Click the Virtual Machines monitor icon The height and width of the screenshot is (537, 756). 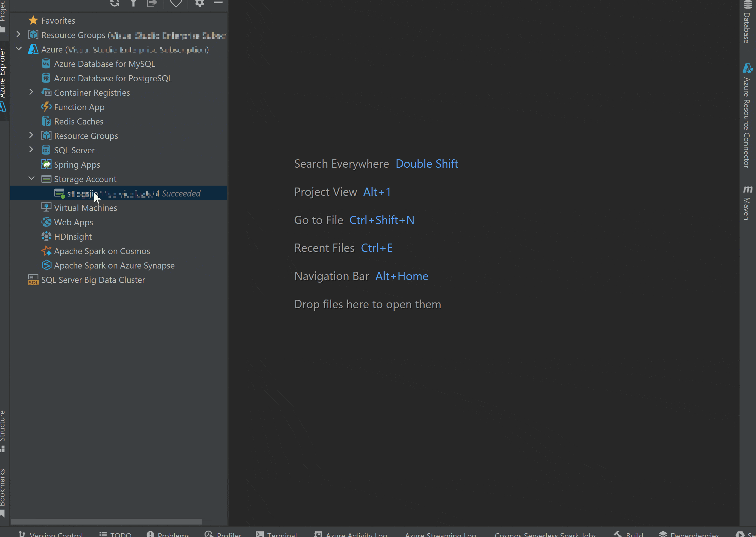46,207
